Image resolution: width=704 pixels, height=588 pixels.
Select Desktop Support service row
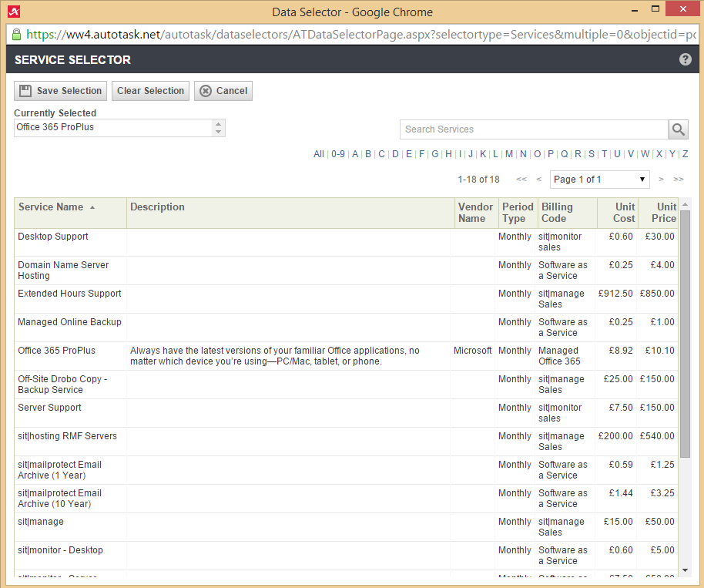pyautogui.click(x=346, y=242)
